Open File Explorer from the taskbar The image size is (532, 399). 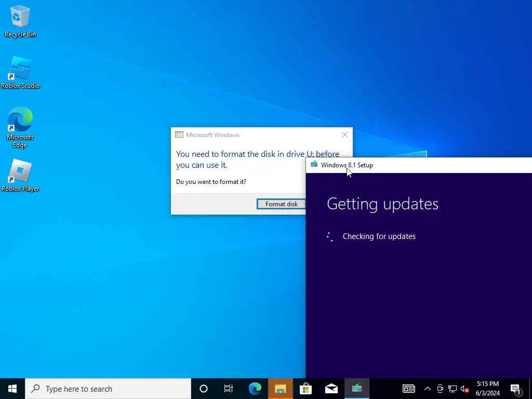[x=280, y=389]
